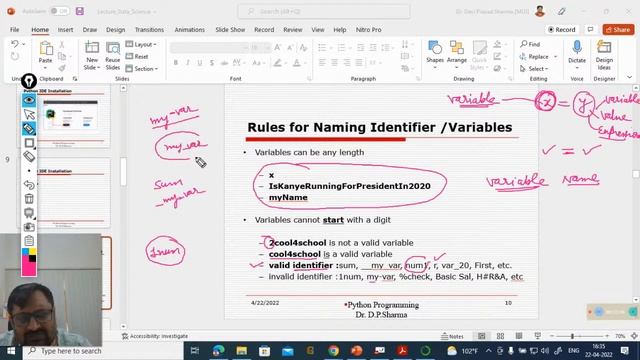Pick the large pink color swatch
The width and height of the screenshot is (640, 360).
[x=29, y=269]
